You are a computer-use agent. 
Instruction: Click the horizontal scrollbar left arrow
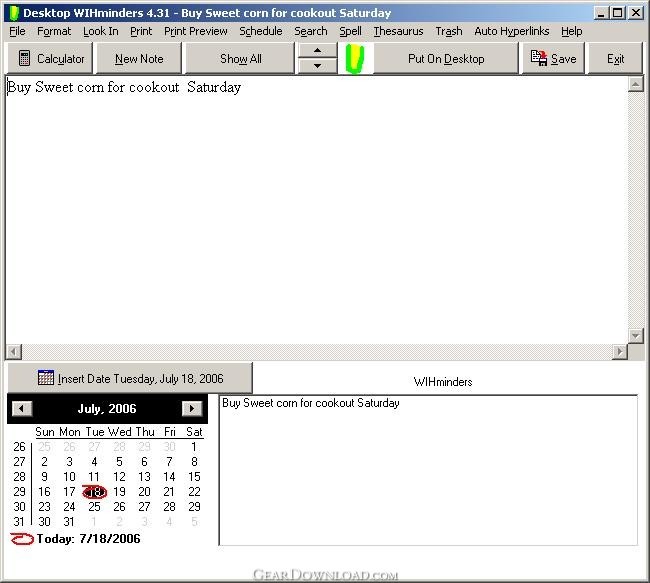tap(14, 352)
